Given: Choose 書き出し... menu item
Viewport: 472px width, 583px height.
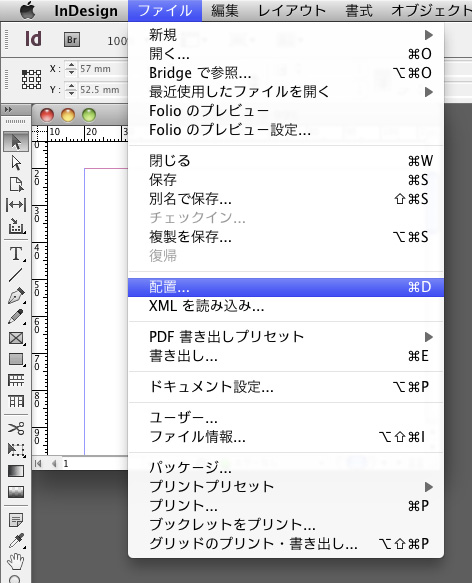Looking at the screenshot, I should [286, 356].
